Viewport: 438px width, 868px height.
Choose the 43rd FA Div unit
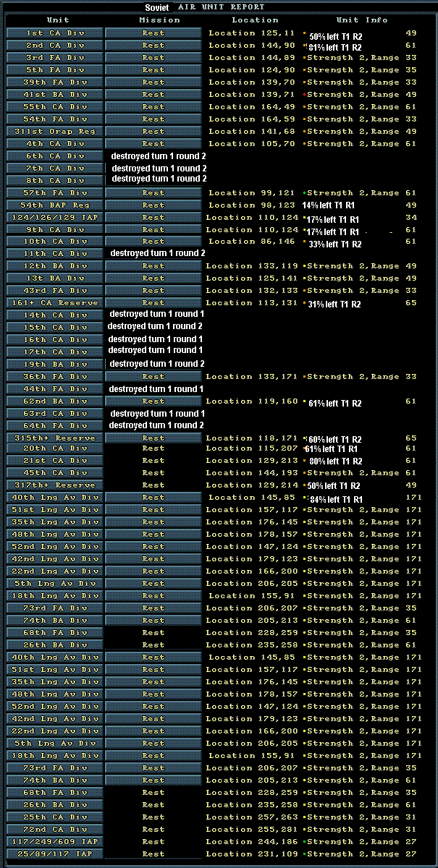(x=55, y=291)
